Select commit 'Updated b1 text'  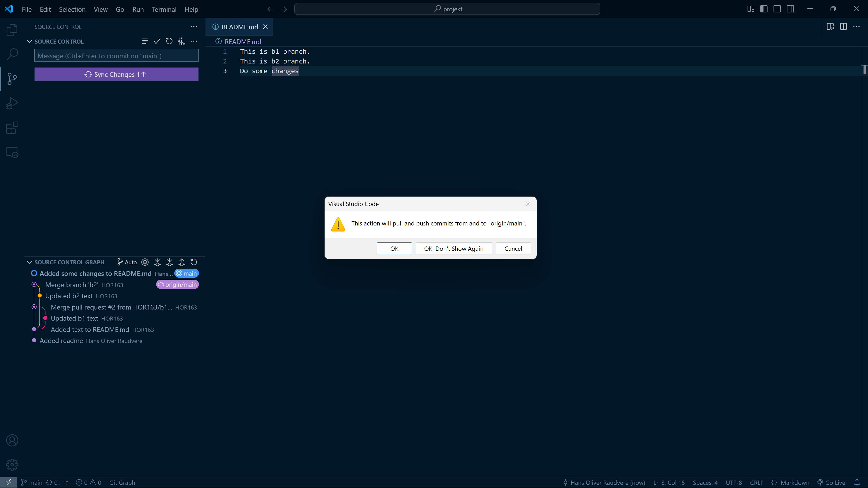point(115,318)
